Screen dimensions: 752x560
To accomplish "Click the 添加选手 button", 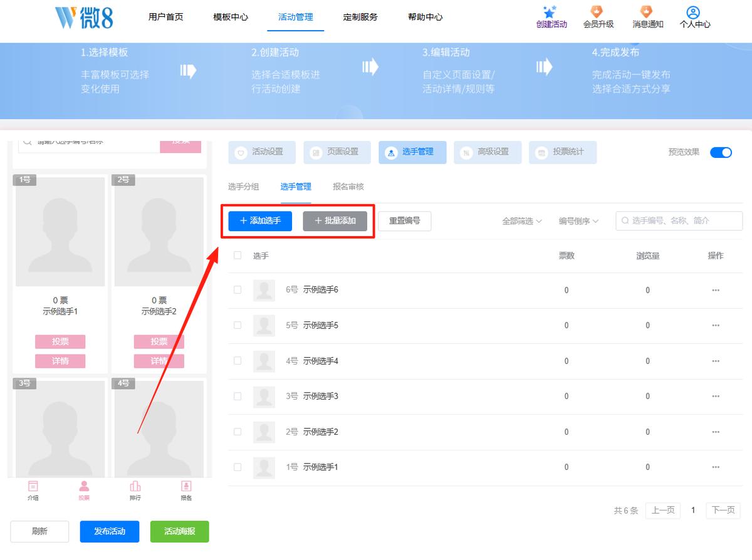I will (260, 221).
